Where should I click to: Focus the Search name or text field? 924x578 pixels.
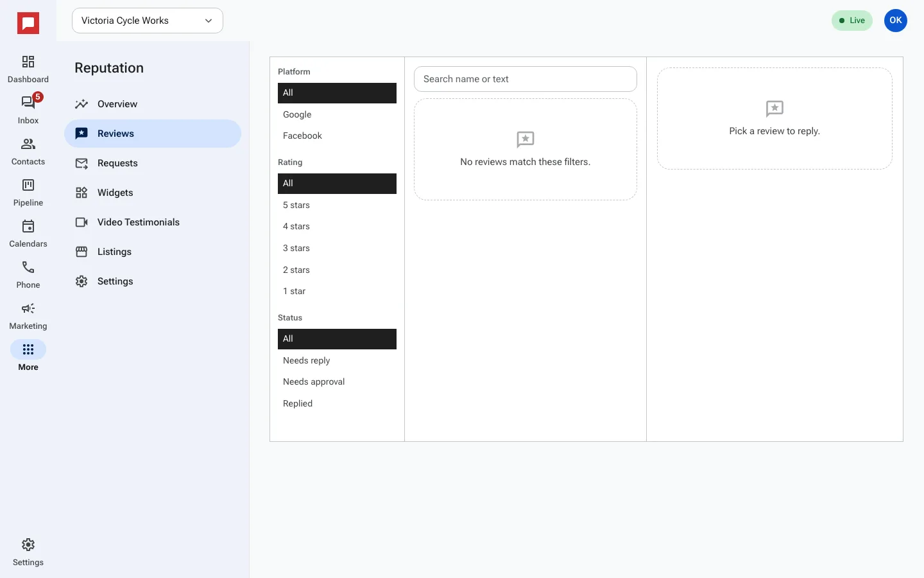[x=526, y=79]
